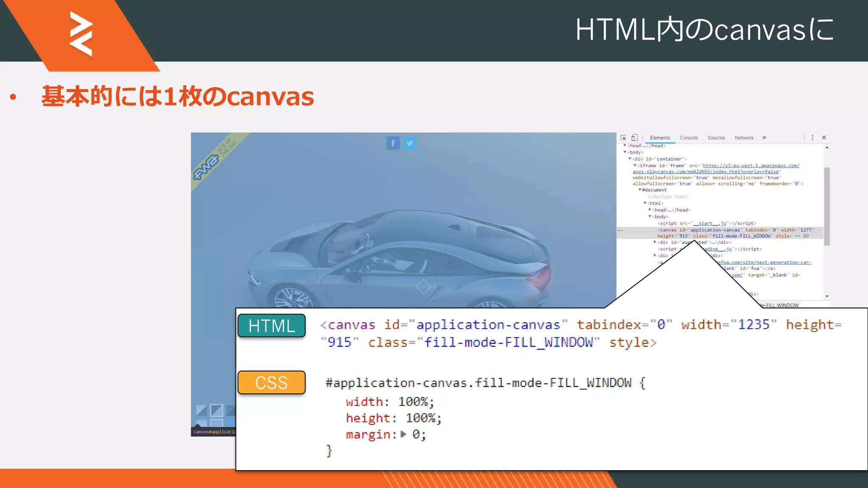Expand the margin property triangle in CSS
868x488 pixels.
coord(403,434)
